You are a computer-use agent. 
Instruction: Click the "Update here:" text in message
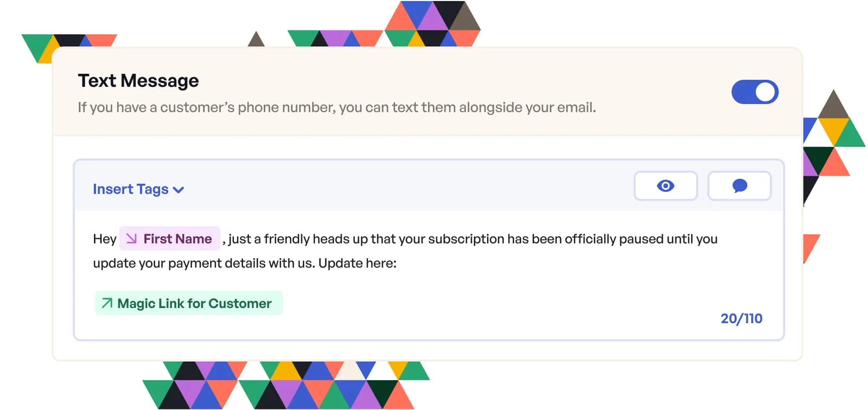(358, 264)
